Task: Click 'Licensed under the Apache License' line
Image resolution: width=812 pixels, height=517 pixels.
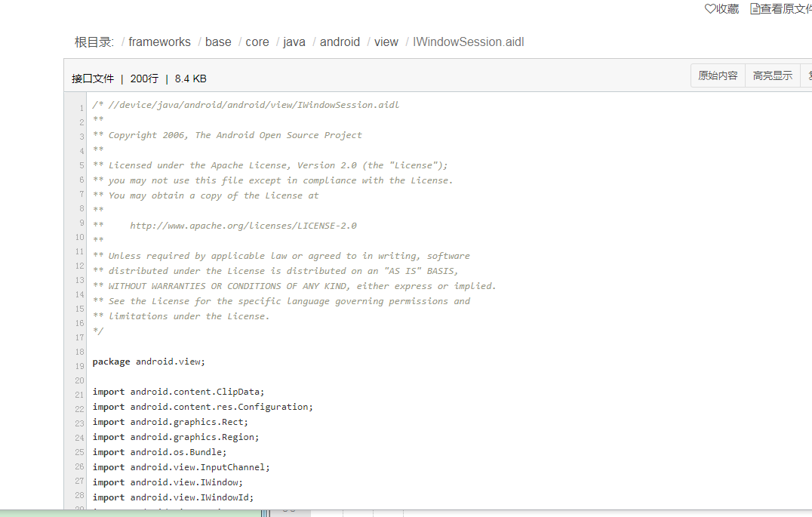Action: pos(270,165)
